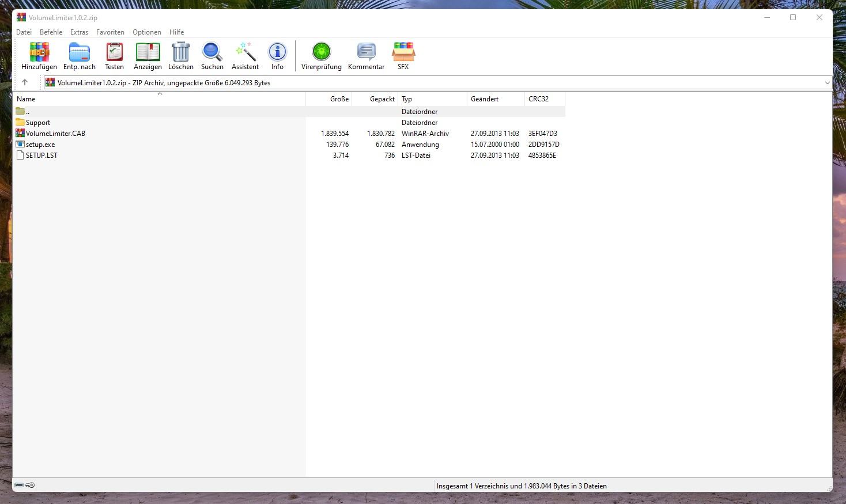
Task: Maximize the WinRAR window
Action: (793, 17)
